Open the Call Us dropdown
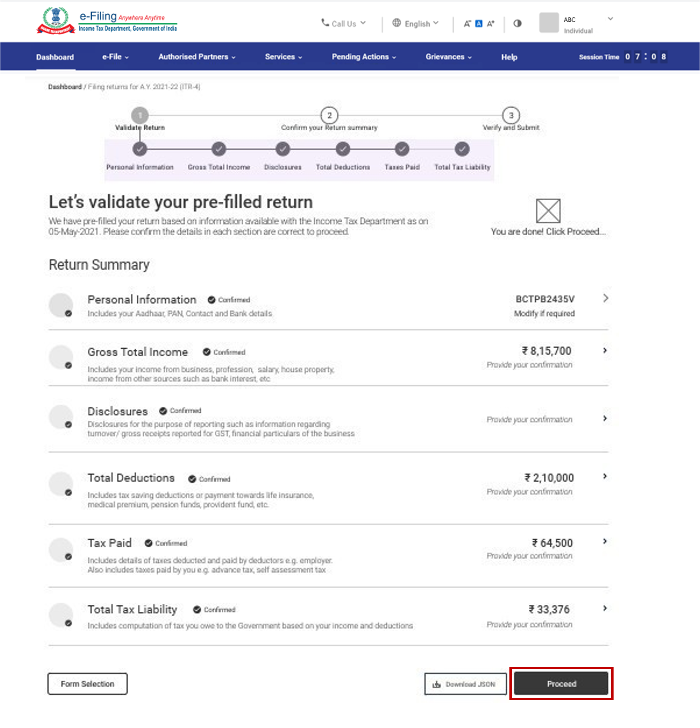Screen dimensions: 700x728 [x=344, y=23]
